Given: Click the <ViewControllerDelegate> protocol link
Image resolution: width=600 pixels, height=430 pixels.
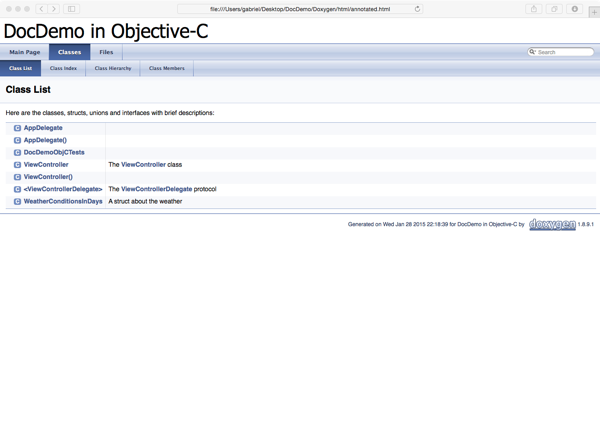Looking at the screenshot, I should pyautogui.click(x=63, y=189).
